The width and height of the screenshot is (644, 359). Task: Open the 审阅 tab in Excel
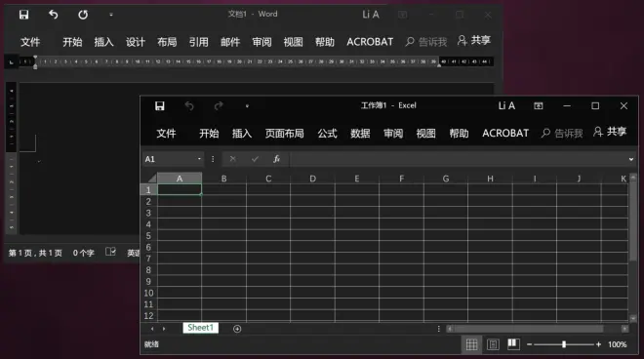point(393,133)
